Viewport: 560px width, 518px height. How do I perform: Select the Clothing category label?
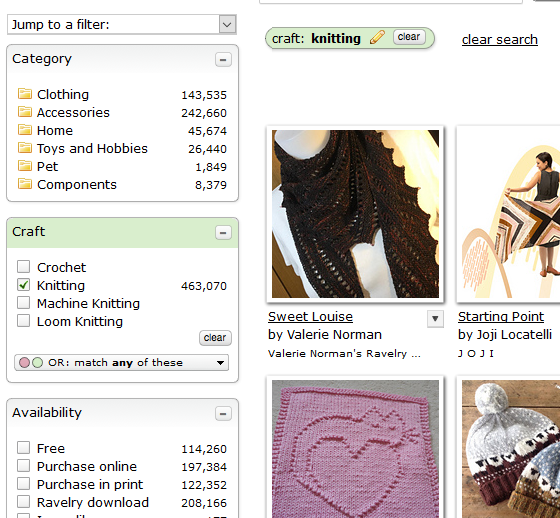pos(63,94)
